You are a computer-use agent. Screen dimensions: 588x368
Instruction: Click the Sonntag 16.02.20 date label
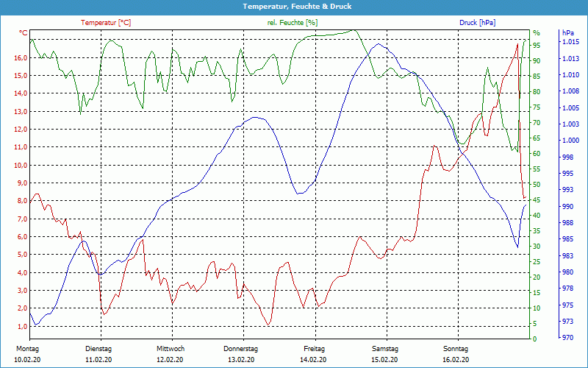(456, 354)
